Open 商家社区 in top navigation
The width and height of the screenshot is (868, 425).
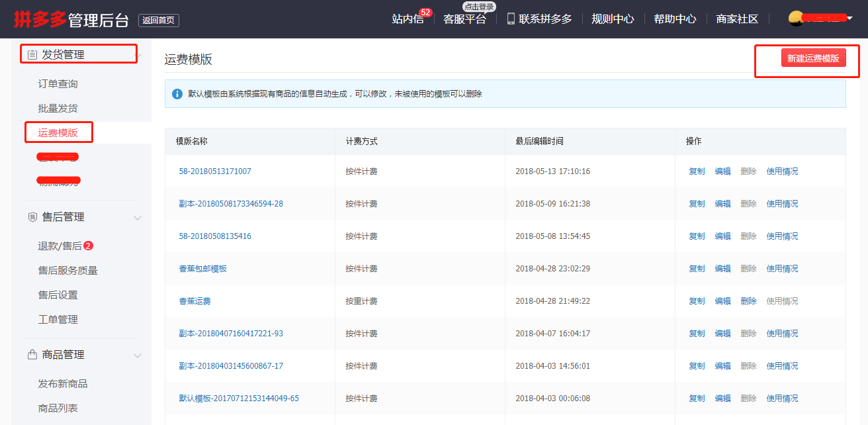coord(737,19)
